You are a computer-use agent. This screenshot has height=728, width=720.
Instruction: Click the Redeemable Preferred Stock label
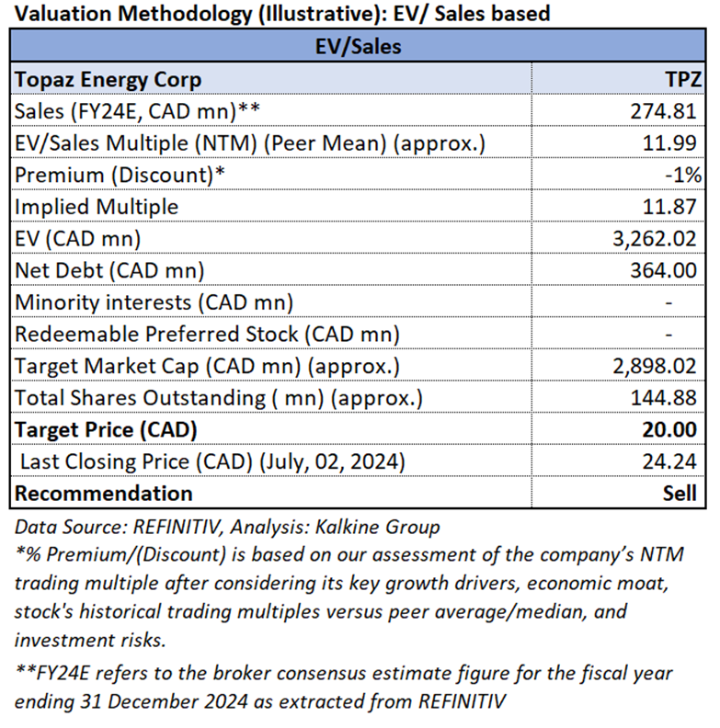click(x=207, y=335)
